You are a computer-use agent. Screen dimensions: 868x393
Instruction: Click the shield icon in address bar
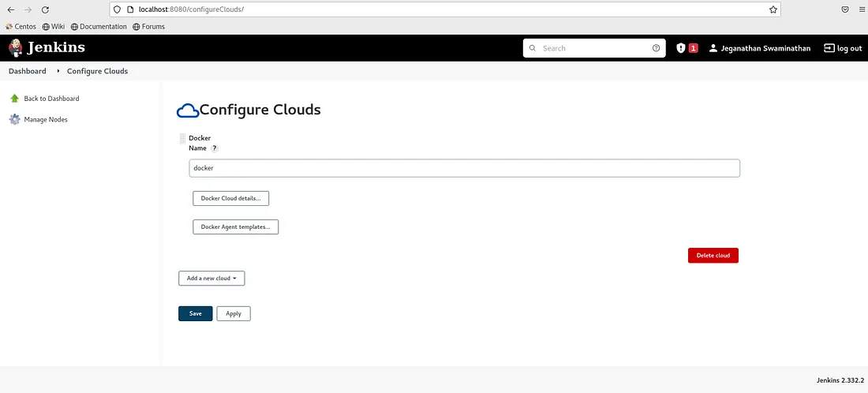pos(117,9)
